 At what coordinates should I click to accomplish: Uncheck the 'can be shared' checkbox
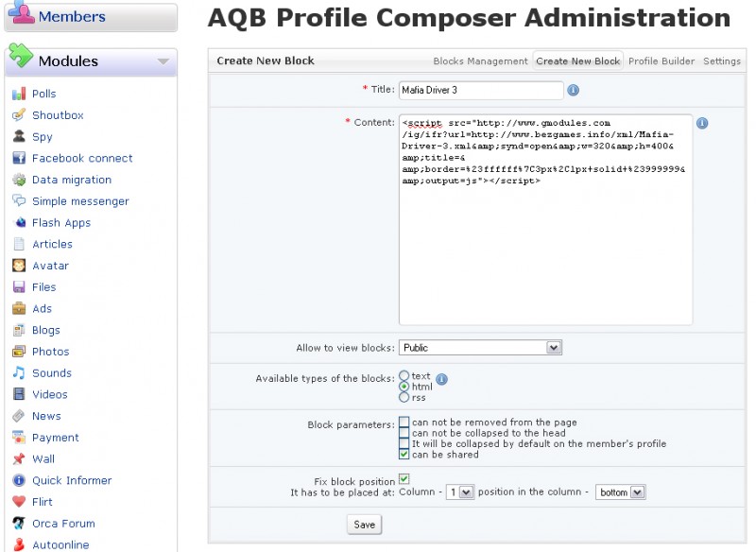(404, 454)
